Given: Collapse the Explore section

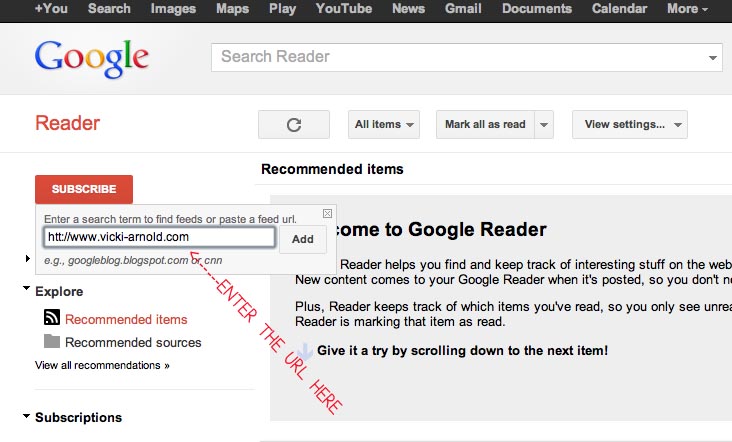Looking at the screenshot, I should coord(26,291).
